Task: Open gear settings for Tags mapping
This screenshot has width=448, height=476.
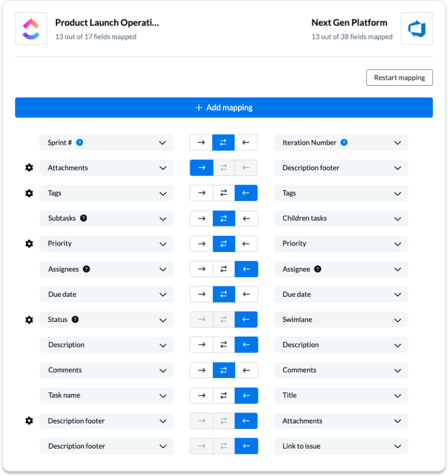Action: (29, 193)
